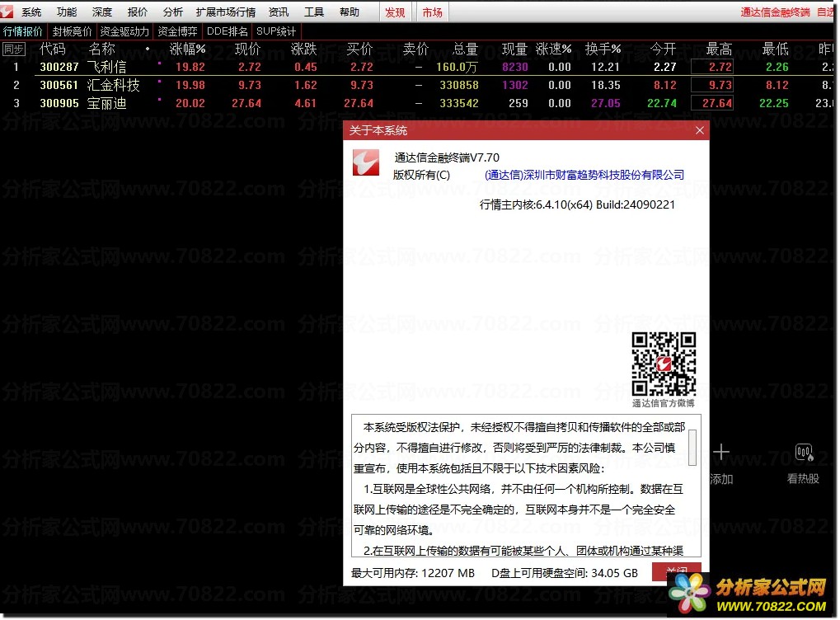Viewport: 840px width, 620px height.
Task: Sort by the 今开 column header
Action: [x=663, y=49]
